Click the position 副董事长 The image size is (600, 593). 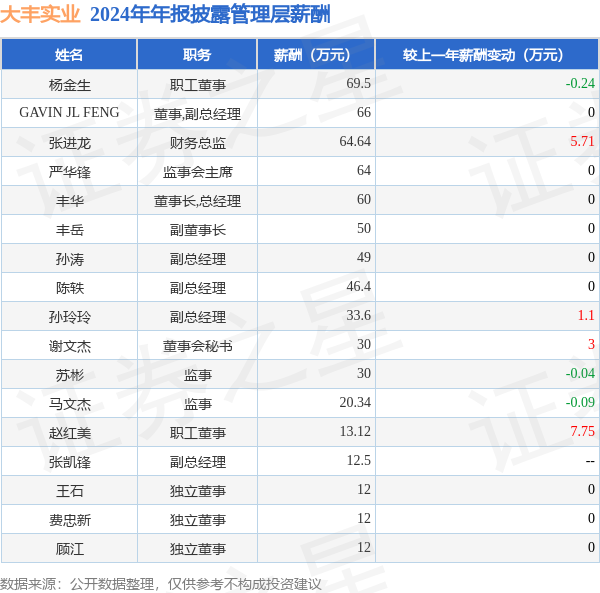tap(197, 230)
